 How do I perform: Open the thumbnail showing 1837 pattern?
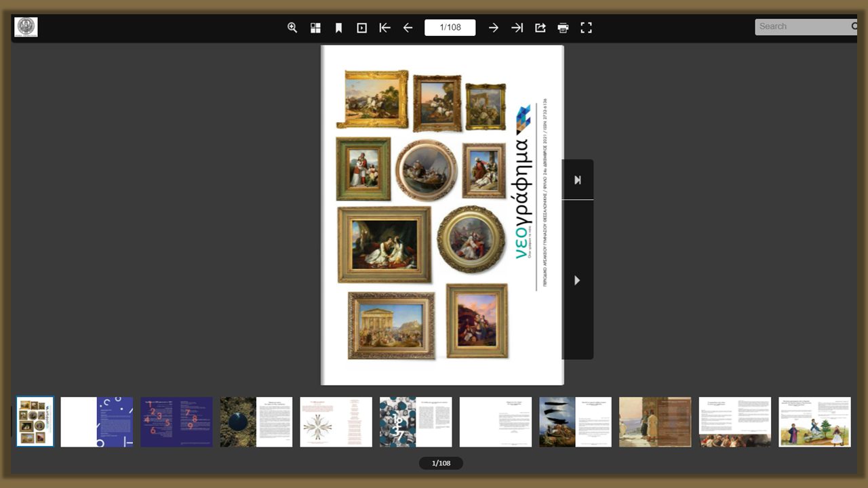pos(416,422)
